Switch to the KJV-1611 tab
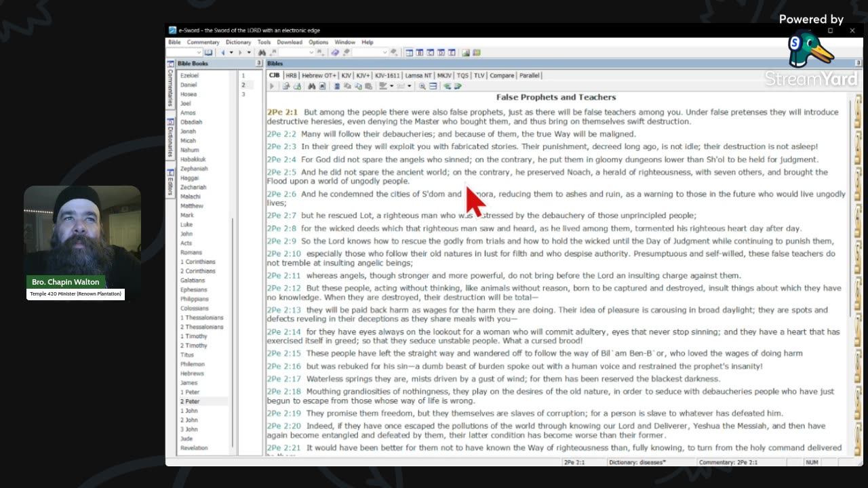 click(387, 75)
